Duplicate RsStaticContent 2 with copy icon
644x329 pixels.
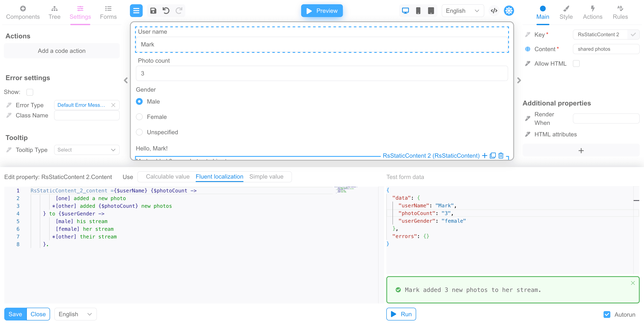pyautogui.click(x=493, y=156)
